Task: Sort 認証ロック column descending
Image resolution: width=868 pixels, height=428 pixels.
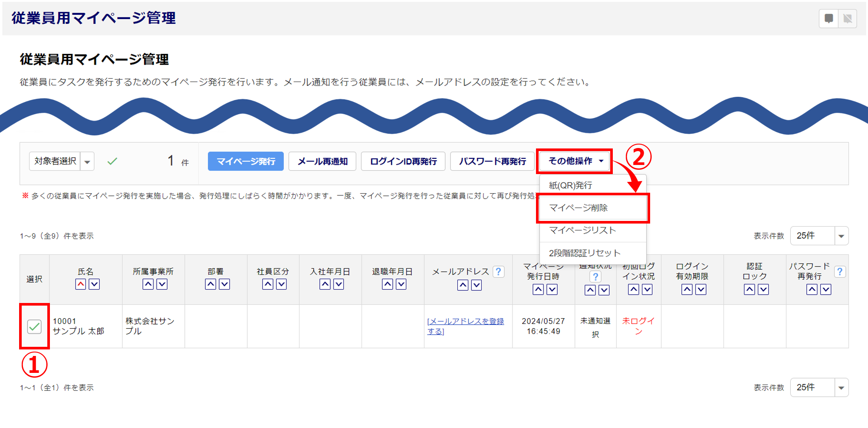Action: (763, 290)
